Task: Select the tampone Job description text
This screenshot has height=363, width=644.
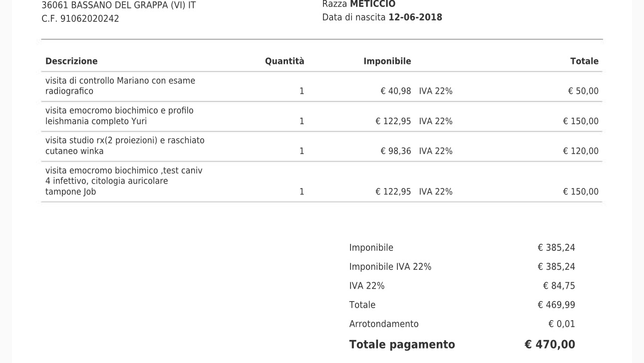Action: (124, 181)
